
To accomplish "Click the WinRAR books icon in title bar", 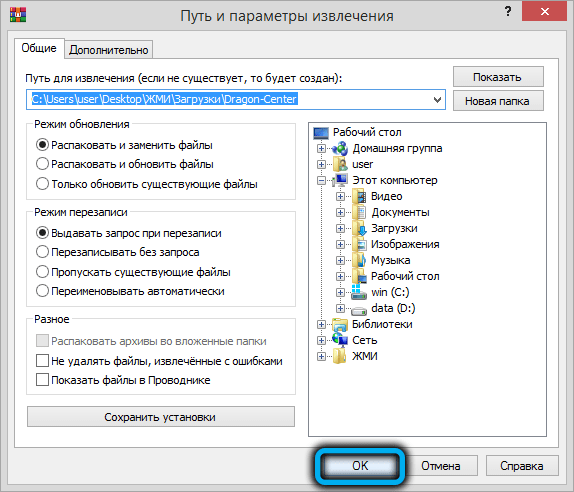I will pos(18,15).
